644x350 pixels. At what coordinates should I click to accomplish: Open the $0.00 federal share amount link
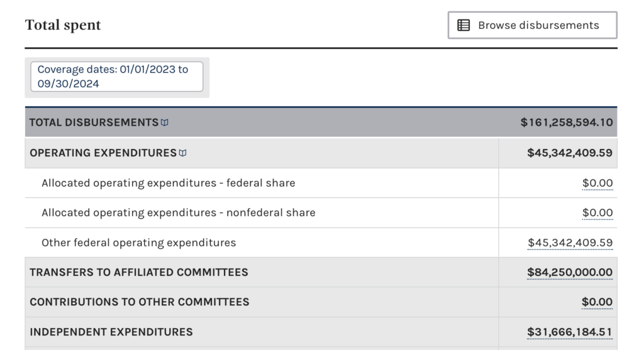tap(597, 183)
